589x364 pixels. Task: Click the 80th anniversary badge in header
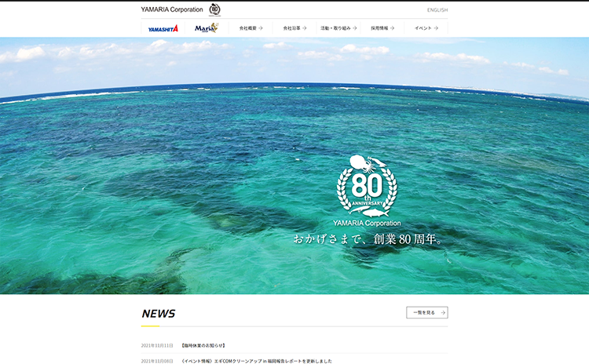tap(214, 9)
